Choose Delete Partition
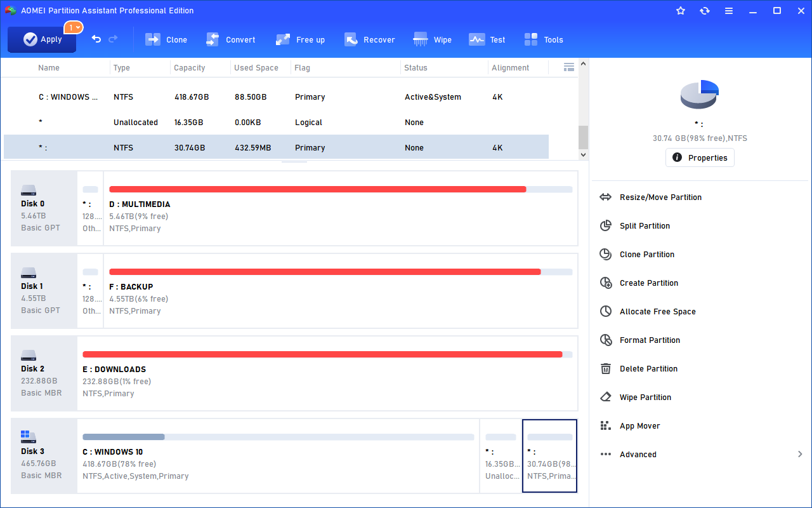 point(648,369)
